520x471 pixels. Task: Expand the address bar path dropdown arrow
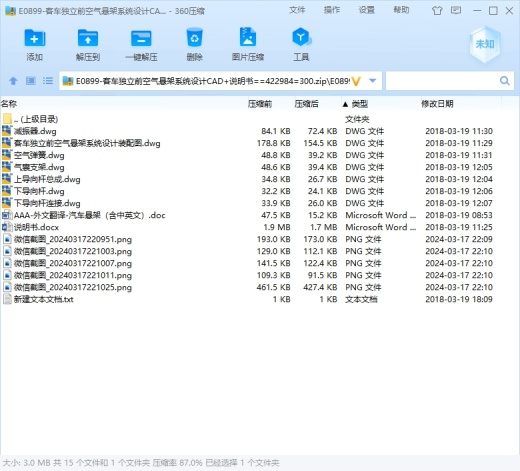[373, 81]
